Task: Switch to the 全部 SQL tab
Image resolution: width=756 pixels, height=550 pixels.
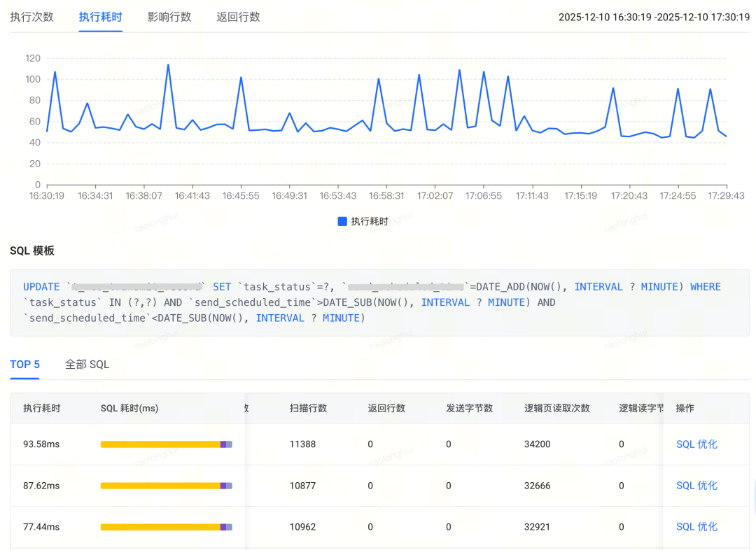Action: (87, 365)
